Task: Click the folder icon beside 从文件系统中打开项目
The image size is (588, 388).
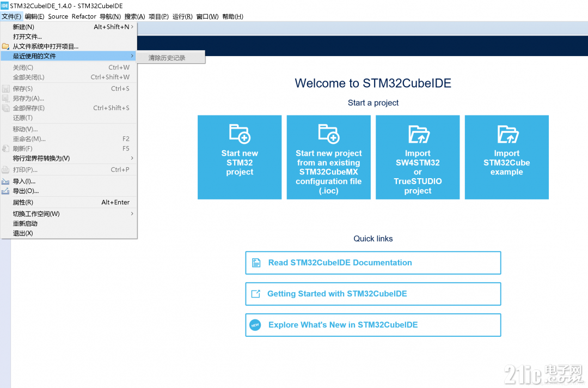Action: point(5,46)
